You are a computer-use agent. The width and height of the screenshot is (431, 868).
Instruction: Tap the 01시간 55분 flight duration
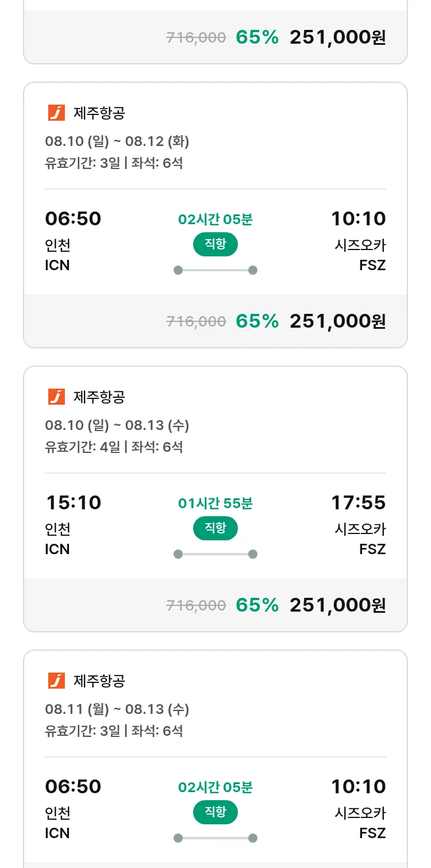[215, 504]
